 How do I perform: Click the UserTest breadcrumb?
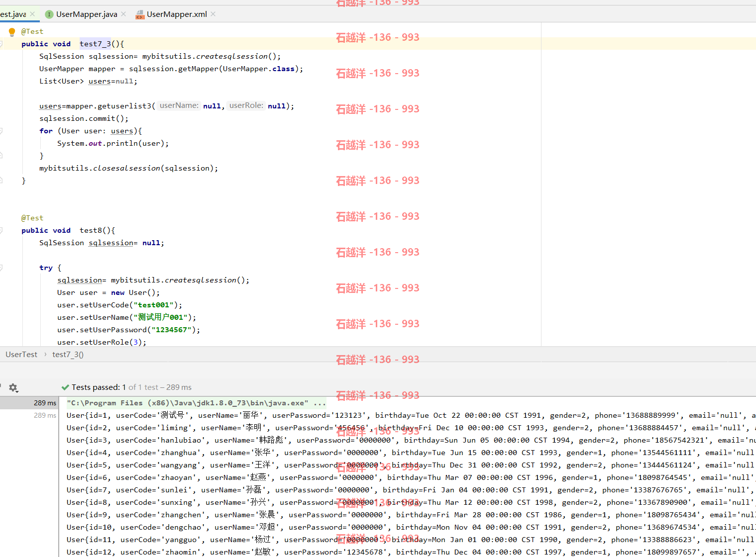(x=21, y=355)
